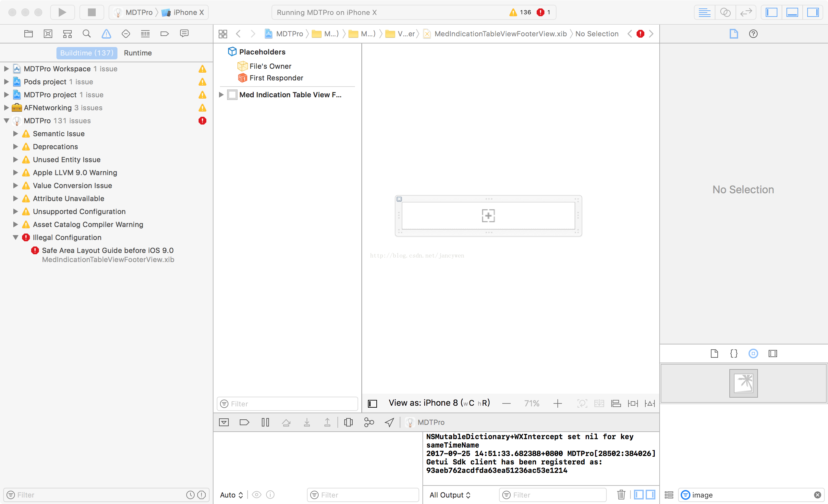Open Debug View Hierarchy
Viewport: 828px width, 504px height.
(348, 422)
